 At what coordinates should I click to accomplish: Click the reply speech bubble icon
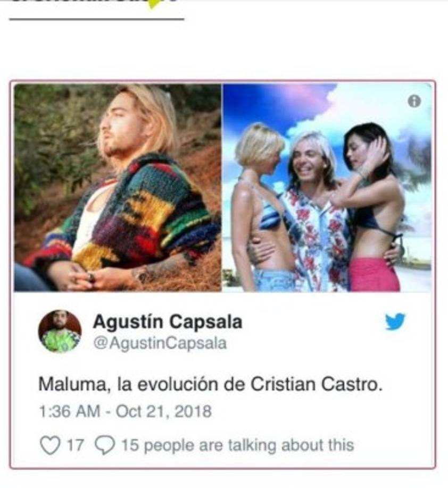[x=105, y=445]
